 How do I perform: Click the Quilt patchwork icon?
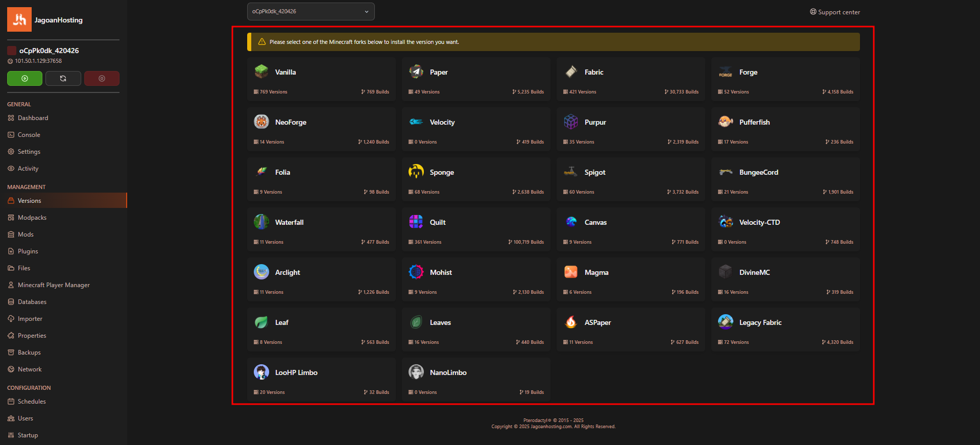pos(416,222)
